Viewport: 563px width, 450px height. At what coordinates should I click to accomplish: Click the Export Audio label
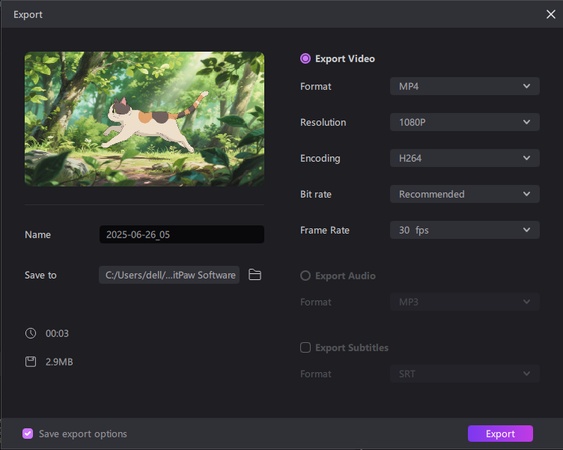pos(345,276)
